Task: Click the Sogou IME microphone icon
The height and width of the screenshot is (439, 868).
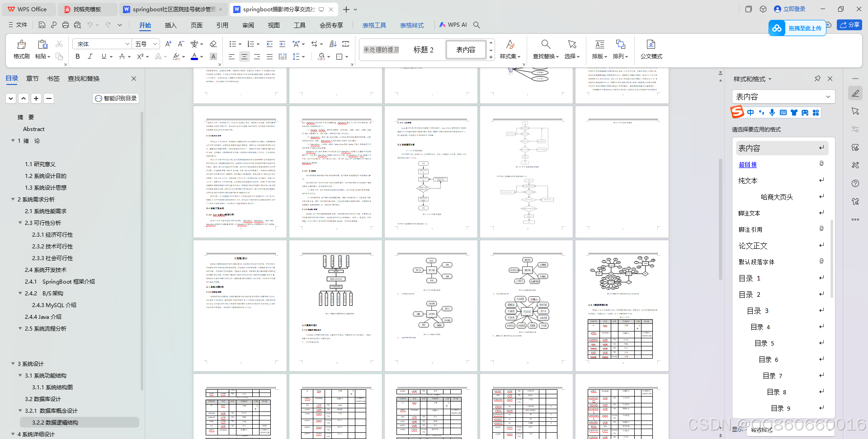Action: point(772,112)
